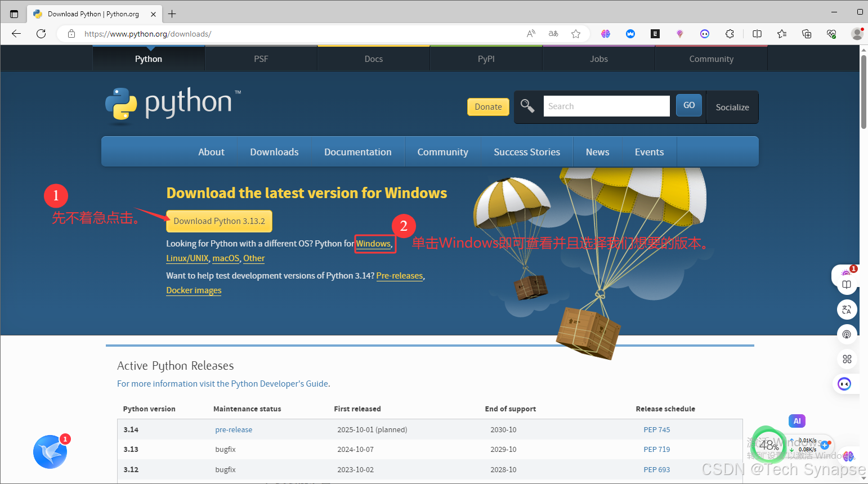Open the News menu
Image resolution: width=868 pixels, height=484 pixels.
pos(597,152)
